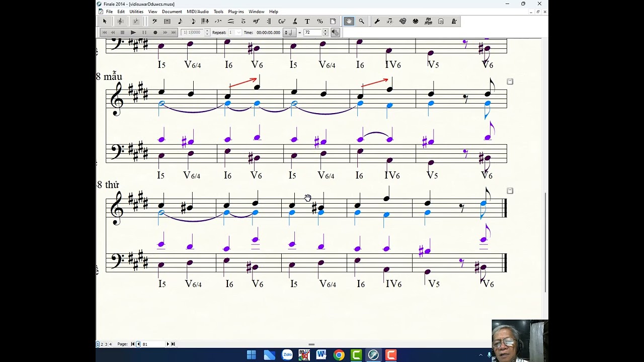Select the Resize percent tool
The width and height of the screenshot is (644, 362).
(x=320, y=21)
